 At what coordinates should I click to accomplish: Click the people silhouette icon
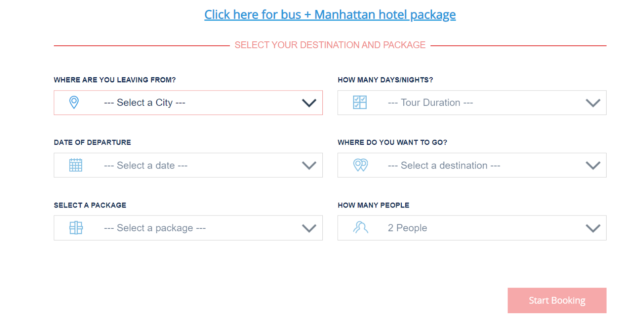361,228
